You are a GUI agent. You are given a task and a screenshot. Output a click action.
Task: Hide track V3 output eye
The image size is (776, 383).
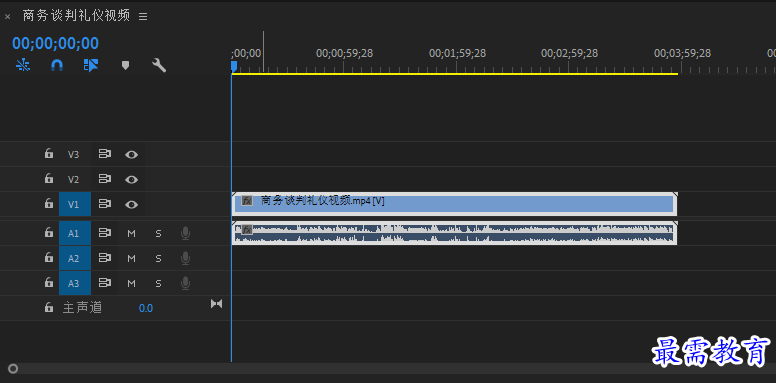(x=131, y=154)
